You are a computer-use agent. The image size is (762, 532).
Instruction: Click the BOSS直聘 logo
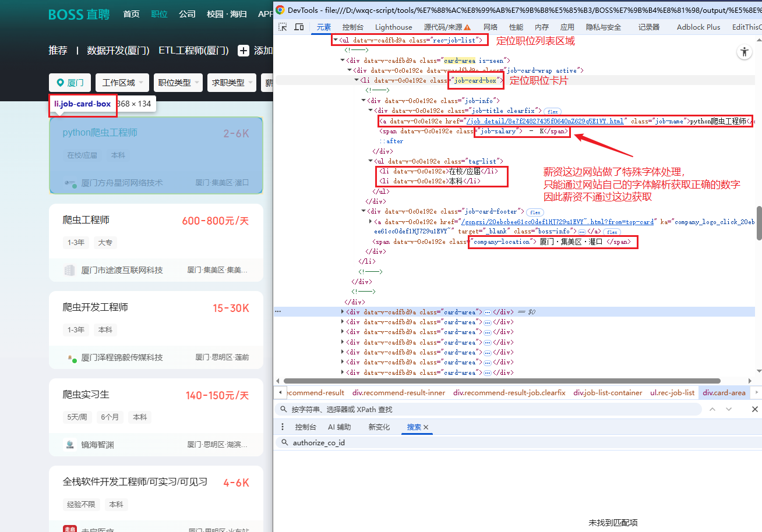(x=79, y=14)
